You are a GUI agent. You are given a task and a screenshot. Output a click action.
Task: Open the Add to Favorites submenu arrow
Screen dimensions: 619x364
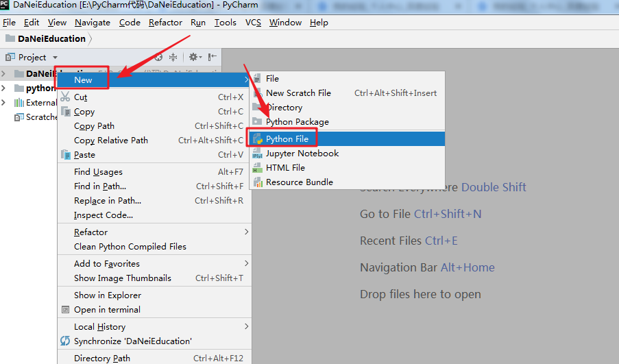[246, 263]
